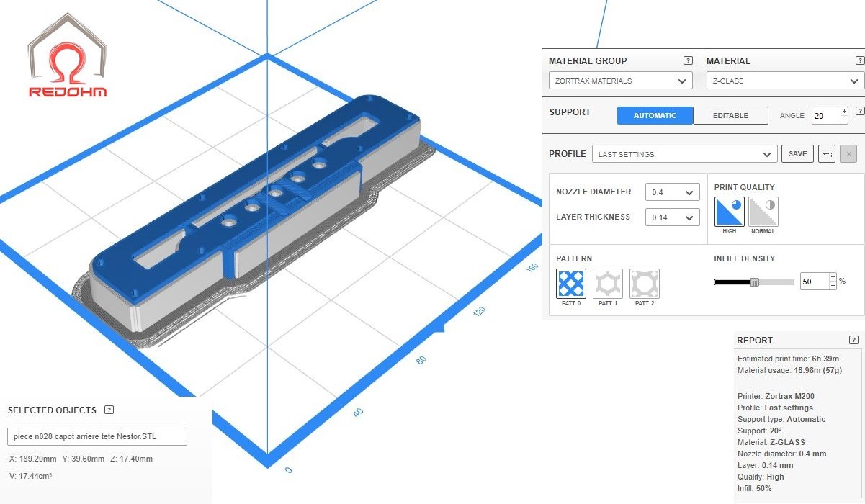The height and width of the screenshot is (504, 865).
Task: Open help for Material Group
Action: 688,61
